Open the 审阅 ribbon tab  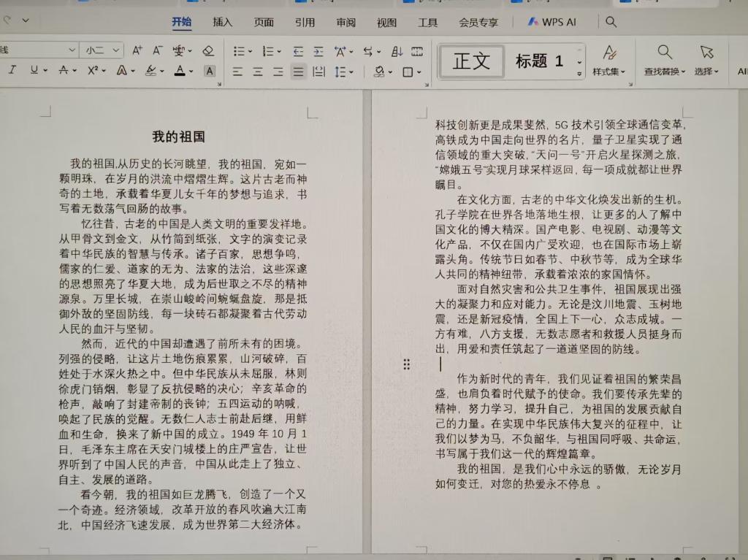point(346,22)
